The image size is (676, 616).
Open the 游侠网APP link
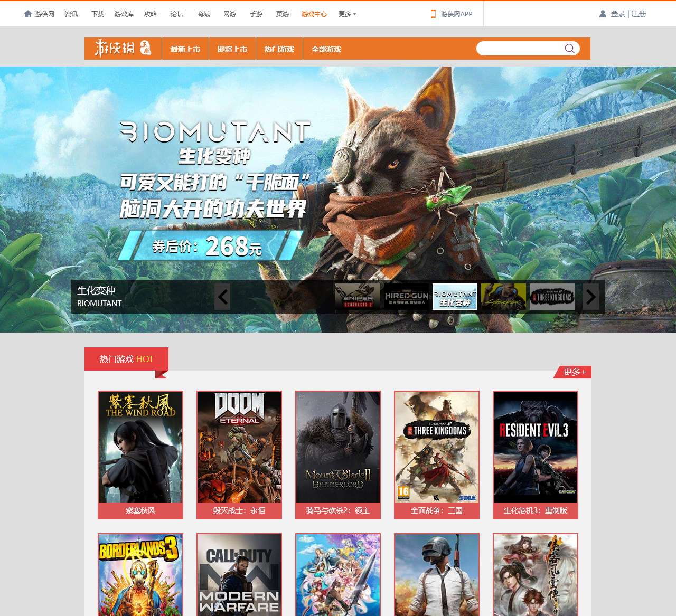[457, 14]
